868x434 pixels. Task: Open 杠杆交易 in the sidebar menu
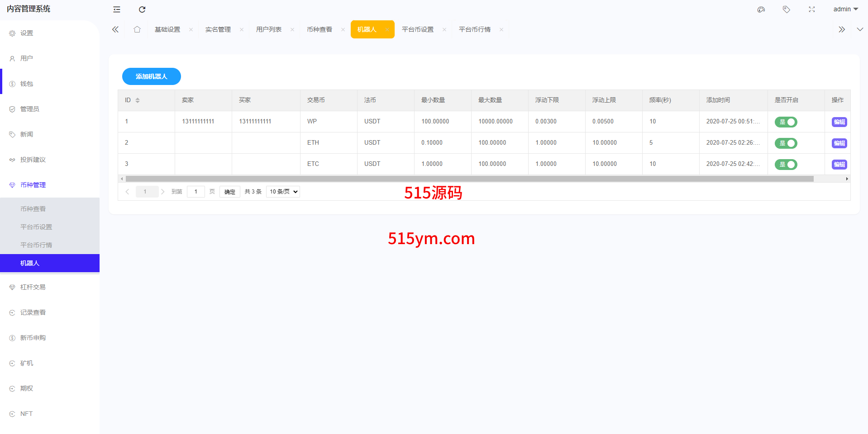click(x=33, y=287)
